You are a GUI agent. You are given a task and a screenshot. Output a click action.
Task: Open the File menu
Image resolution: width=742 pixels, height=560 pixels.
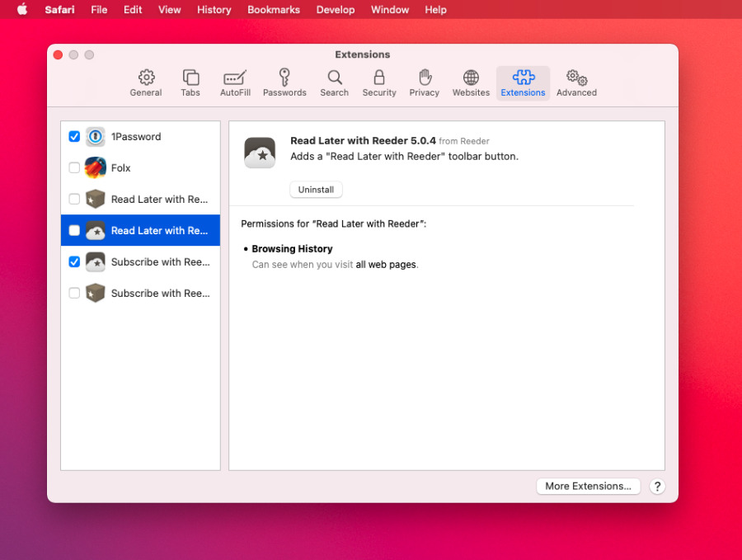[99, 9]
